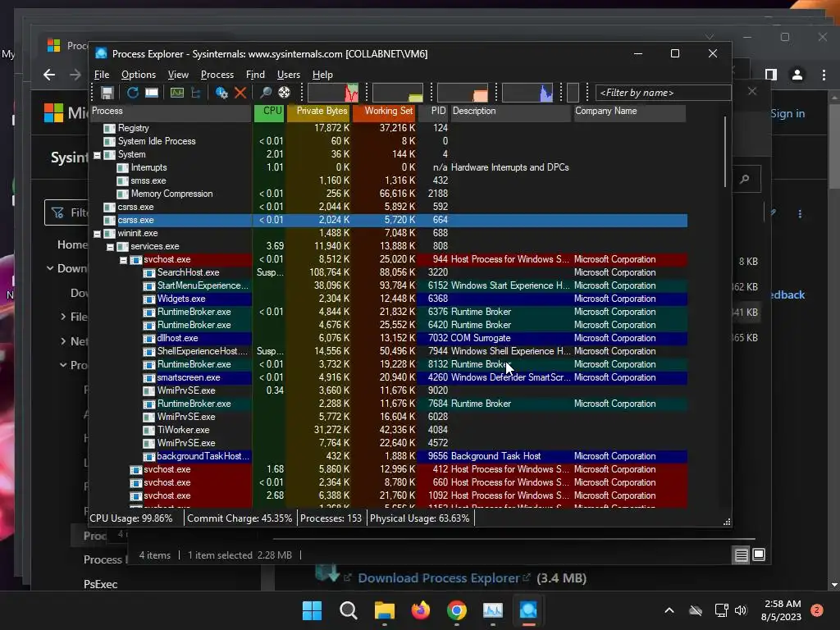
Task: Switch Explorer to details view icon
Action: coord(741,555)
